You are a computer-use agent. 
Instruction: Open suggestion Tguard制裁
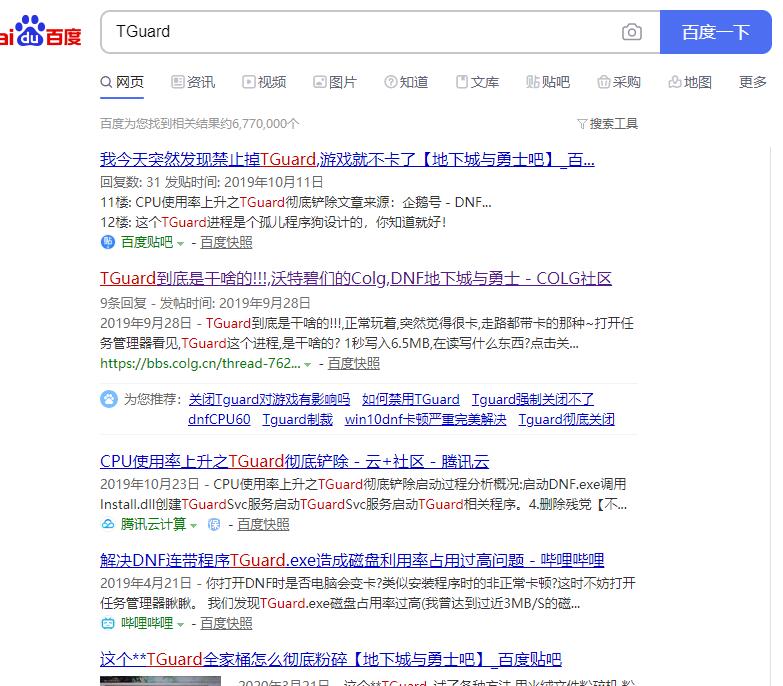(298, 419)
